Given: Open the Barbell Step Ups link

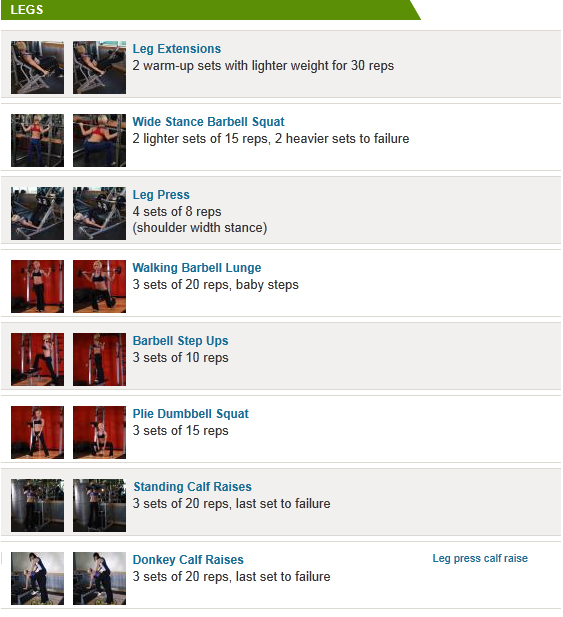Looking at the screenshot, I should [x=180, y=341].
